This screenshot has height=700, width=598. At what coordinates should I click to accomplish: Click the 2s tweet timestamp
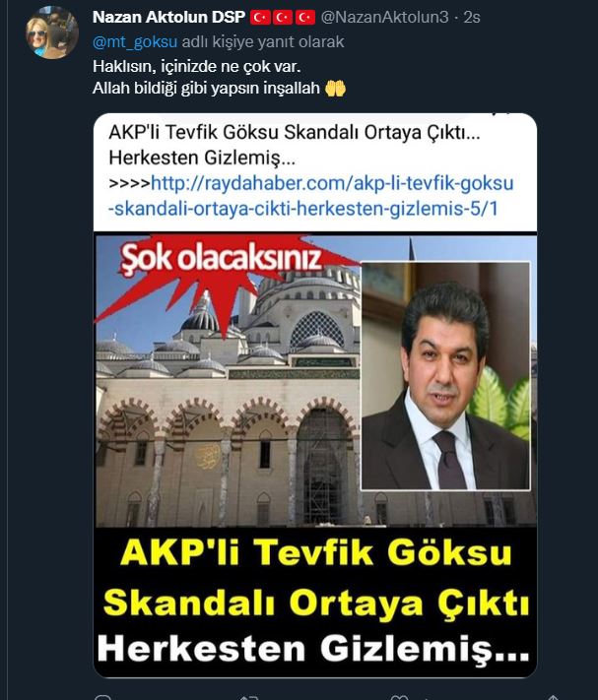coord(472,18)
